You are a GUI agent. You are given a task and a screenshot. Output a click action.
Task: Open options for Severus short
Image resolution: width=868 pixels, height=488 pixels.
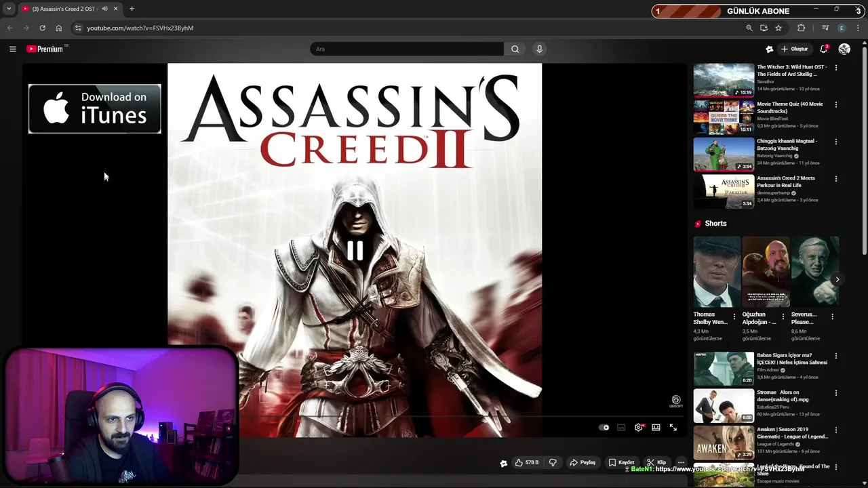tap(832, 317)
